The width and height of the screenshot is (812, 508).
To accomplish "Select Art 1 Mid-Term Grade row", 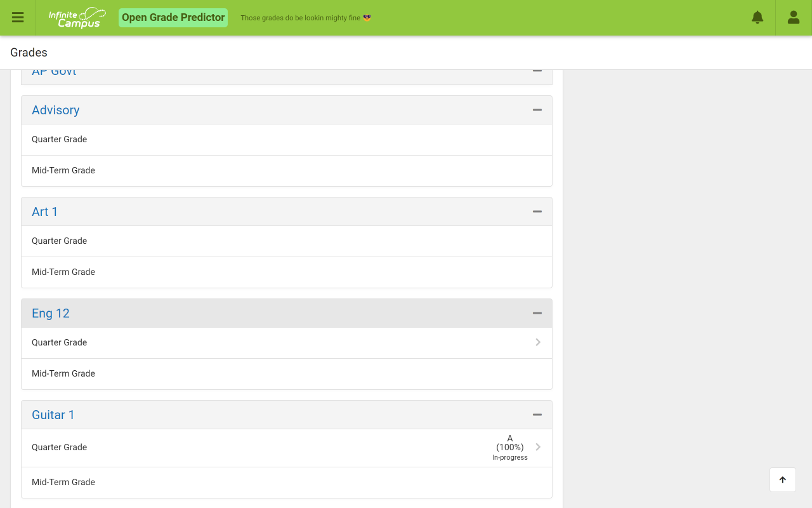I will (x=287, y=272).
